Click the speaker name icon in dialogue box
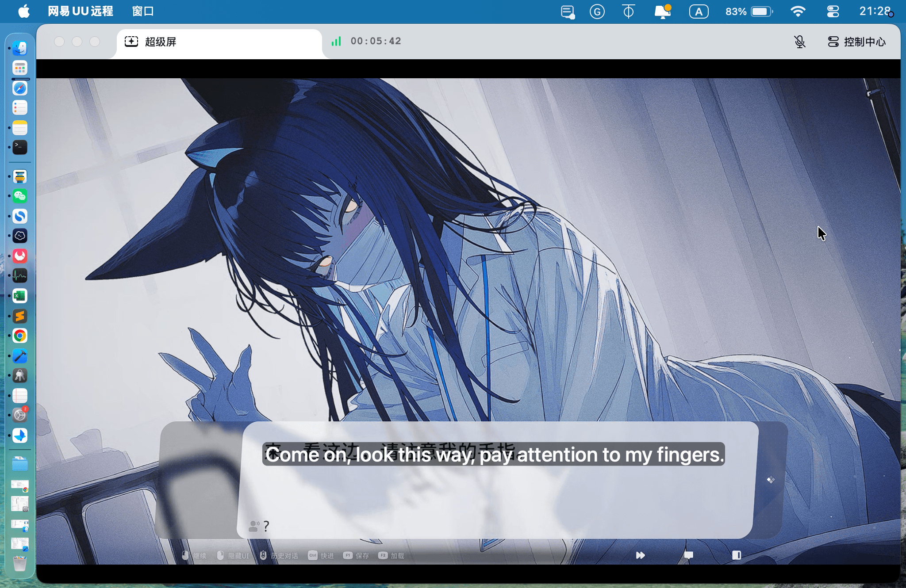This screenshot has width=906, height=588. point(254,526)
